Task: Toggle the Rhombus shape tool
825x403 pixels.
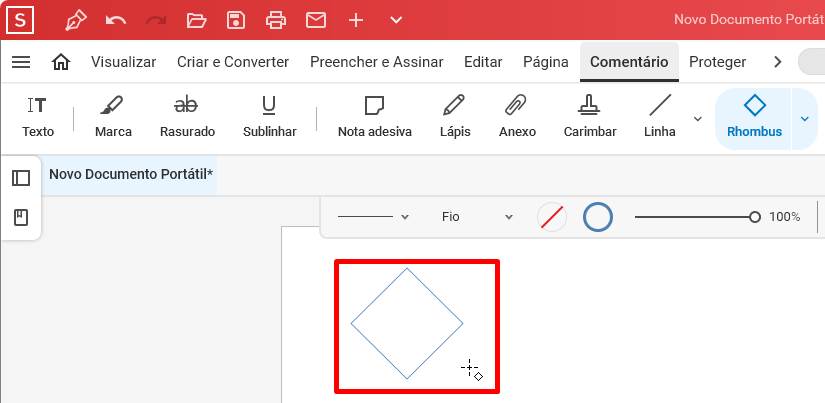Action: [754, 118]
